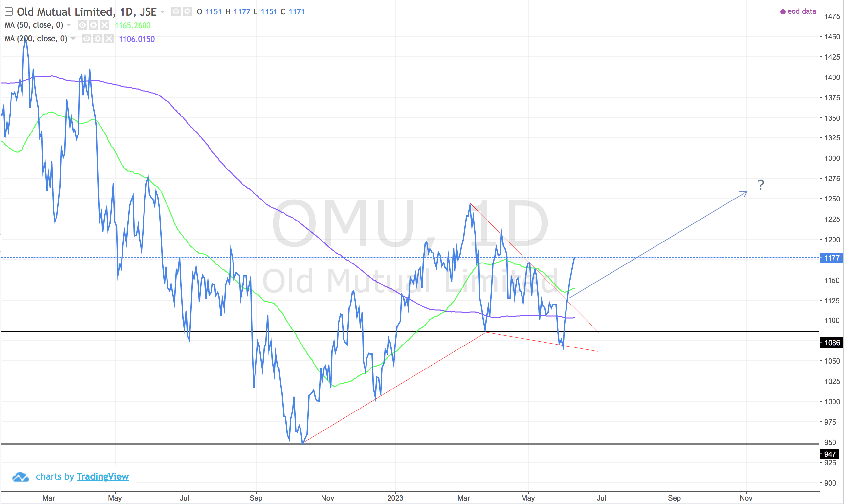
Task: Click the TradingView cloud logo
Action: coord(20,477)
